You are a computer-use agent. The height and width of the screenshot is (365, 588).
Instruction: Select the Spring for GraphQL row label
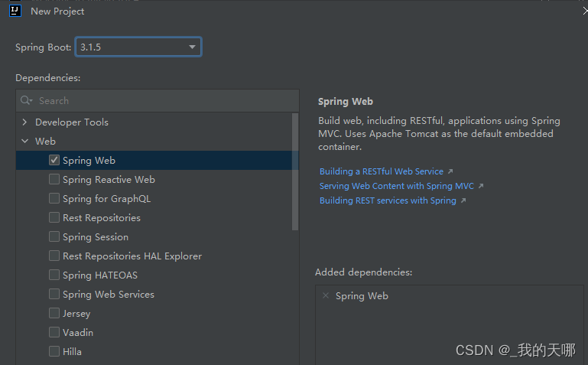tap(106, 199)
